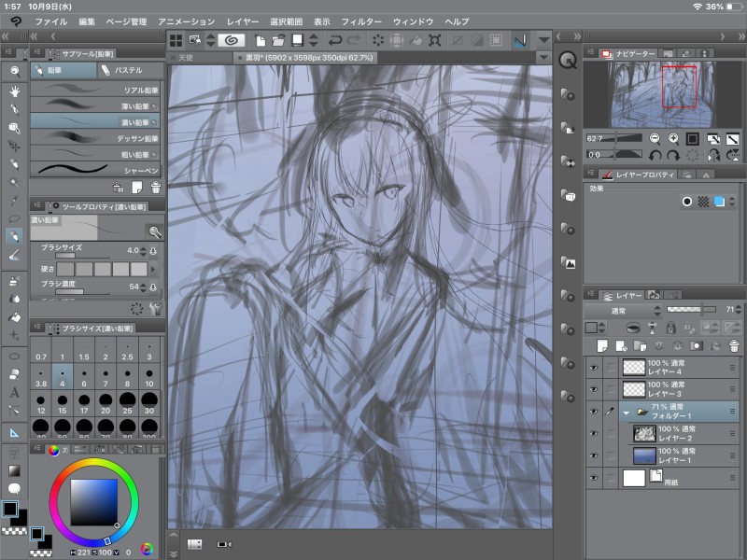This screenshot has height=560, width=747.
Task: Select リアル鉛筆 brush
Action: pyautogui.click(x=95, y=90)
